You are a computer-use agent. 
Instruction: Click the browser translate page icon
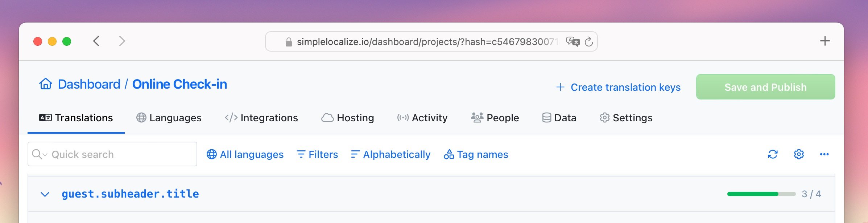(x=573, y=42)
